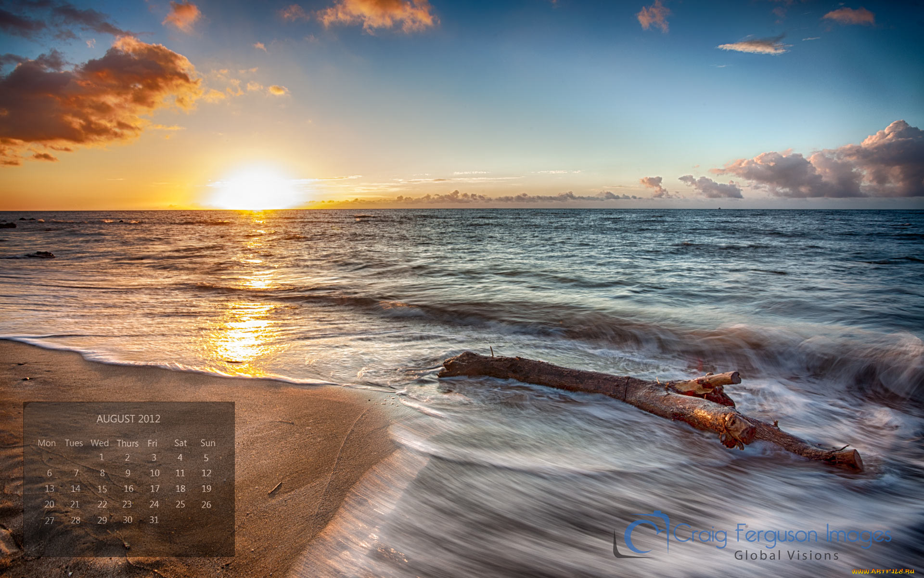The height and width of the screenshot is (578, 924).
Task: Select the 'Tues' column header
Action: [x=74, y=443]
